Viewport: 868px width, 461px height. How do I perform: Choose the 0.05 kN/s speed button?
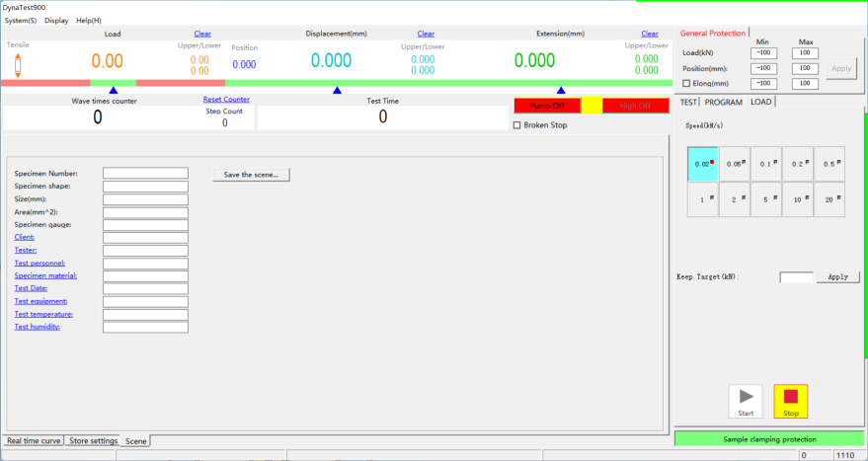pyautogui.click(x=734, y=164)
